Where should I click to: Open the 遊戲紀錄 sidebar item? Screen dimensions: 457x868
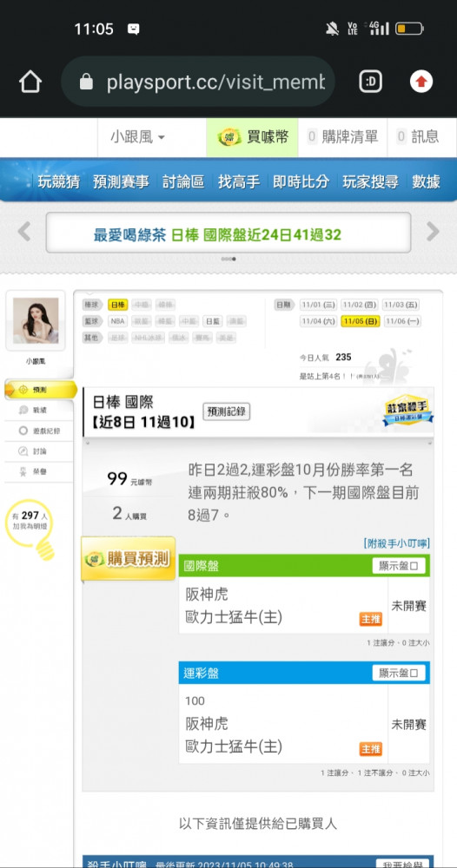pyautogui.click(x=39, y=431)
